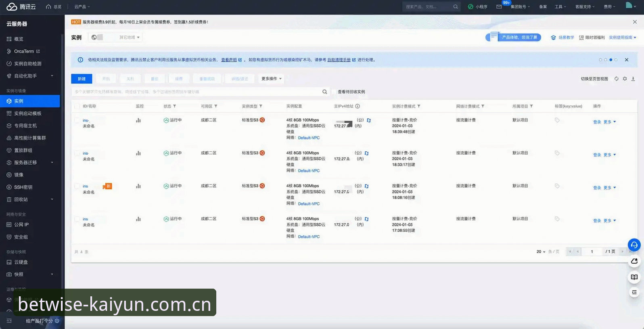This screenshot has width=644, height=329.
Task: Open Default-VPC link of instance created 18:08:16
Action: 309,204
